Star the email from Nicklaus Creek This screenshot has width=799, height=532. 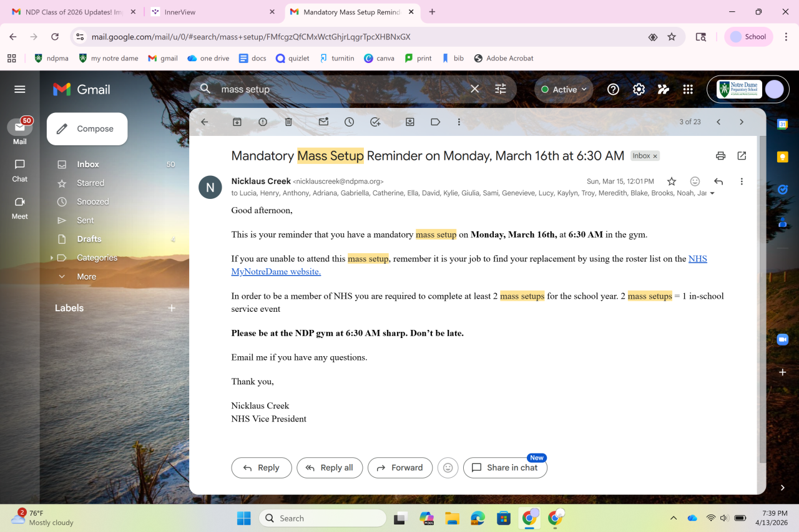click(672, 181)
